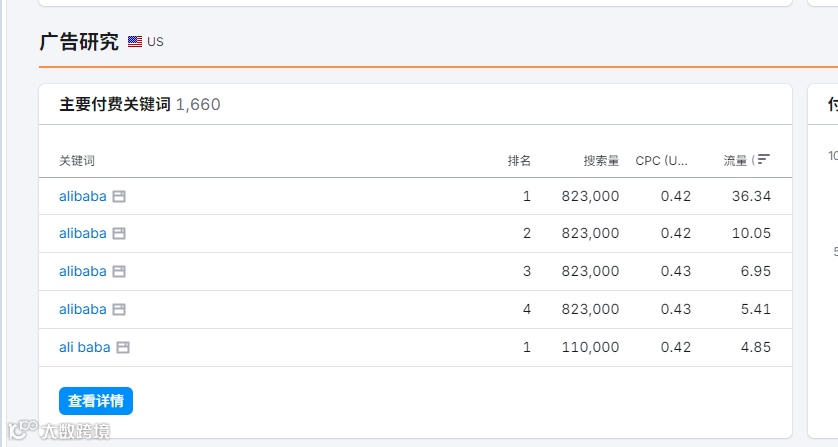Click the 主要付费关键词 panel title
The height and width of the screenshot is (447, 838).
tap(114, 105)
